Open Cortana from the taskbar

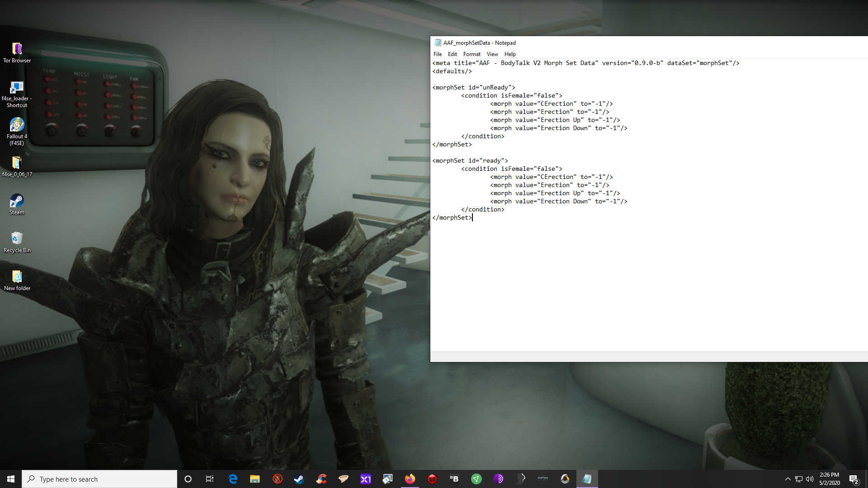tap(188, 479)
